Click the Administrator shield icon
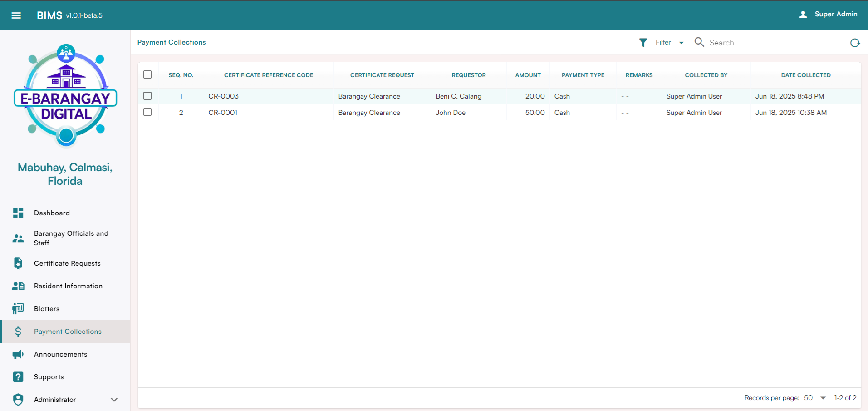Screen dimensions: 868x411 click(x=18, y=400)
